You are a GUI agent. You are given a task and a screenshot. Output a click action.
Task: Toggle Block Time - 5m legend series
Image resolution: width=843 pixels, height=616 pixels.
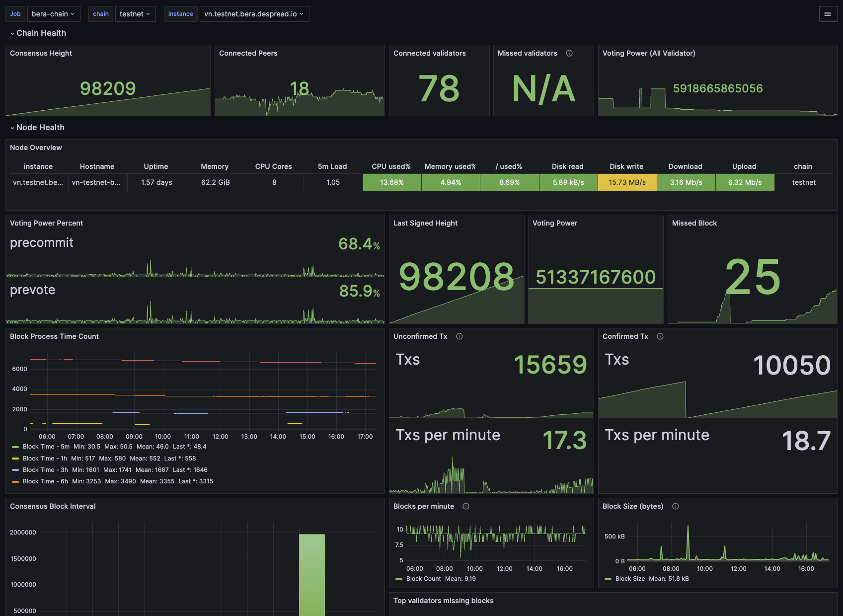click(x=46, y=447)
